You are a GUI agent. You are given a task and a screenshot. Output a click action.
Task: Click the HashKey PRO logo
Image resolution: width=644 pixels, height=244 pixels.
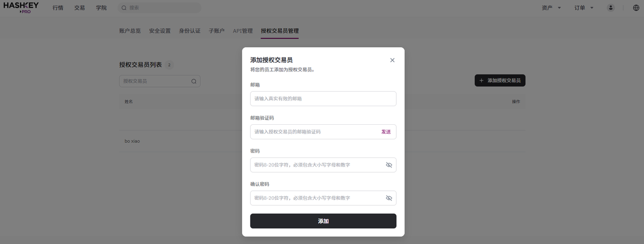tap(21, 8)
